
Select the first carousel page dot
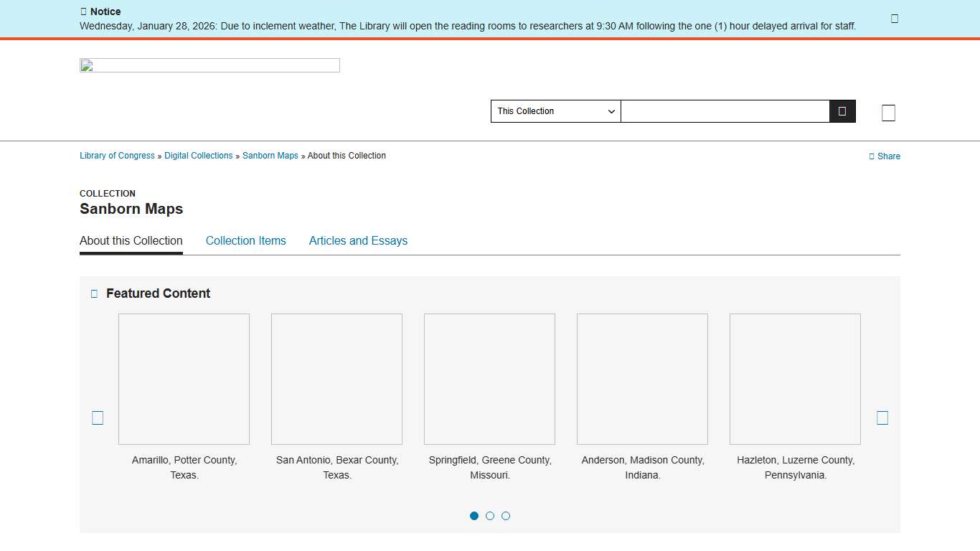coord(474,516)
